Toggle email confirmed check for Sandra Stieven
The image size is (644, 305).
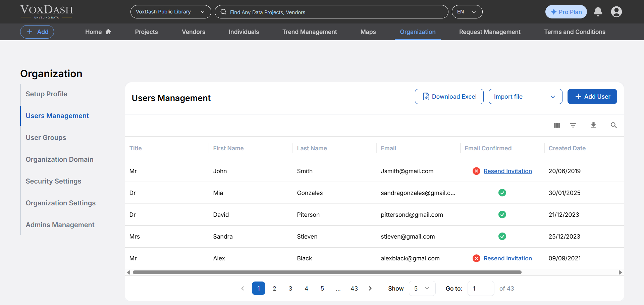click(x=502, y=236)
